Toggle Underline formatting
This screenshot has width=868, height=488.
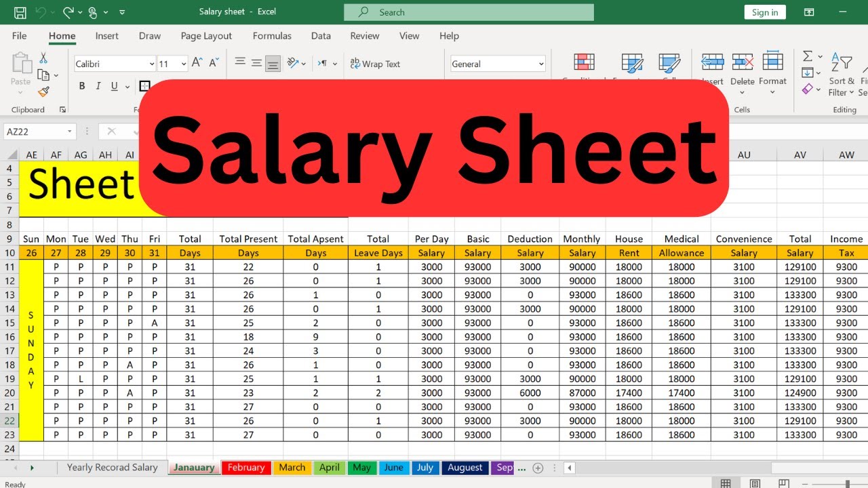(115, 86)
